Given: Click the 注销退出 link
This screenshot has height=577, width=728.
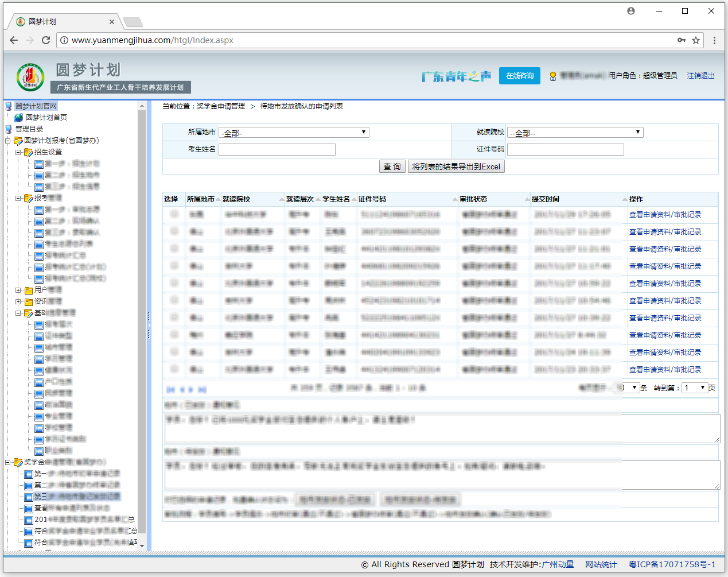Looking at the screenshot, I should 700,76.
